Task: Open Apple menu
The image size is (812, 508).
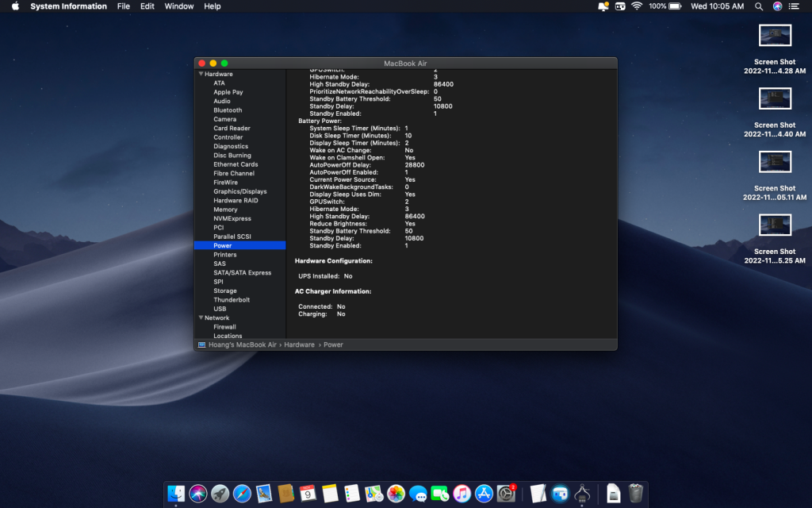Action: (x=16, y=6)
